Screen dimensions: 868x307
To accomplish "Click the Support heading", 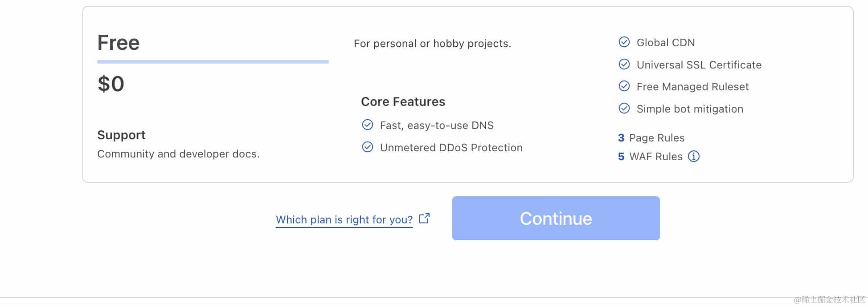I will [121, 135].
